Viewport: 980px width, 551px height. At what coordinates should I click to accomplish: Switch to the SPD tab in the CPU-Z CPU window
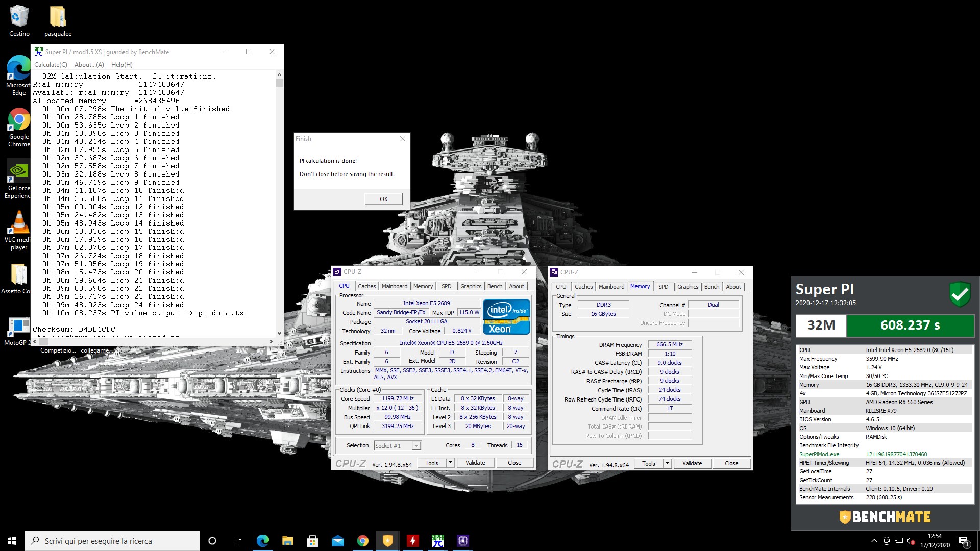click(x=446, y=286)
